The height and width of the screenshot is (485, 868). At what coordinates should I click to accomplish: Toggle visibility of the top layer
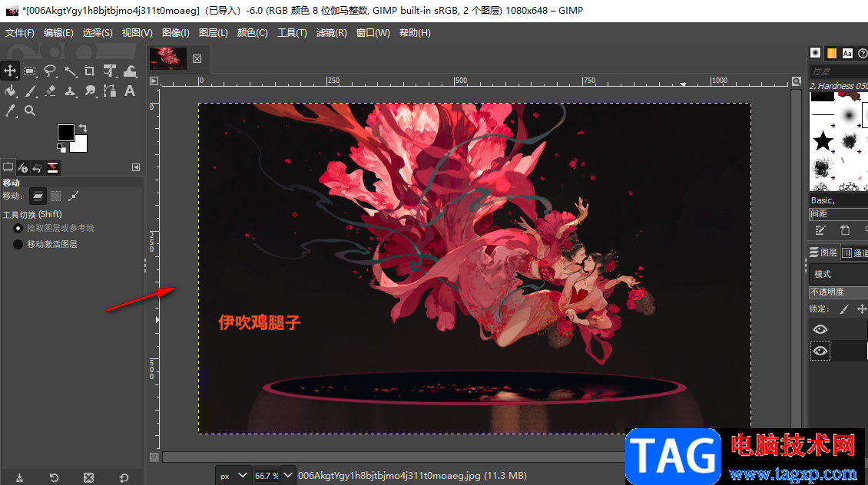coord(820,330)
